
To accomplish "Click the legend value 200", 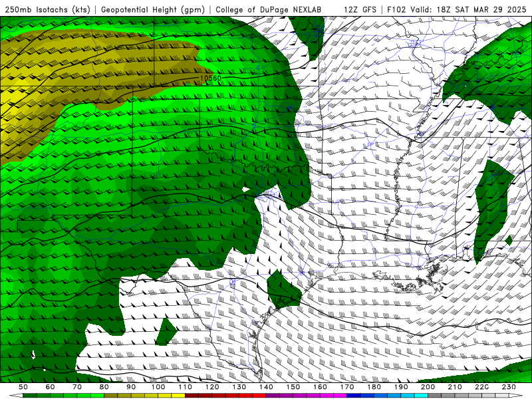I will coord(428,387).
